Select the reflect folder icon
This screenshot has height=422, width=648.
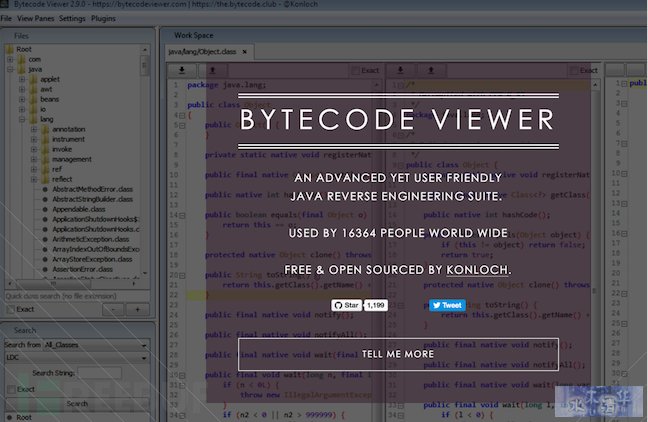pos(45,179)
